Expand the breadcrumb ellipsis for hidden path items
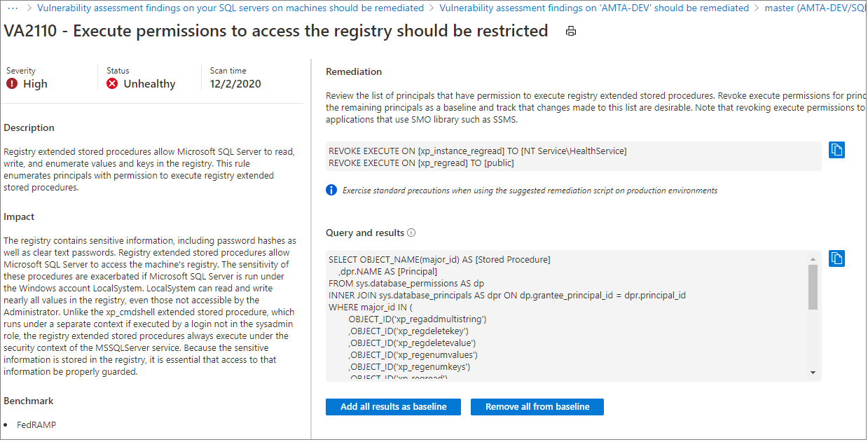Image resolution: width=868 pixels, height=442 pixels. (x=12, y=8)
